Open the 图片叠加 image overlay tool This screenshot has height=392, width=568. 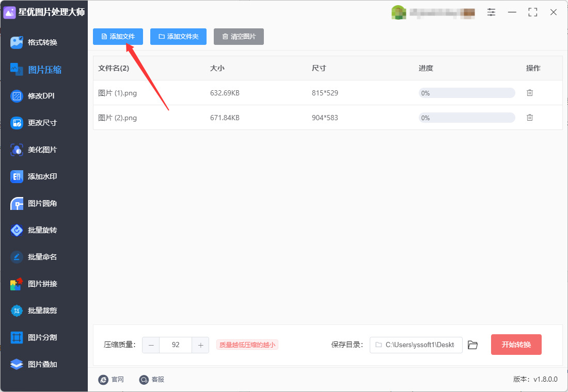(x=34, y=364)
